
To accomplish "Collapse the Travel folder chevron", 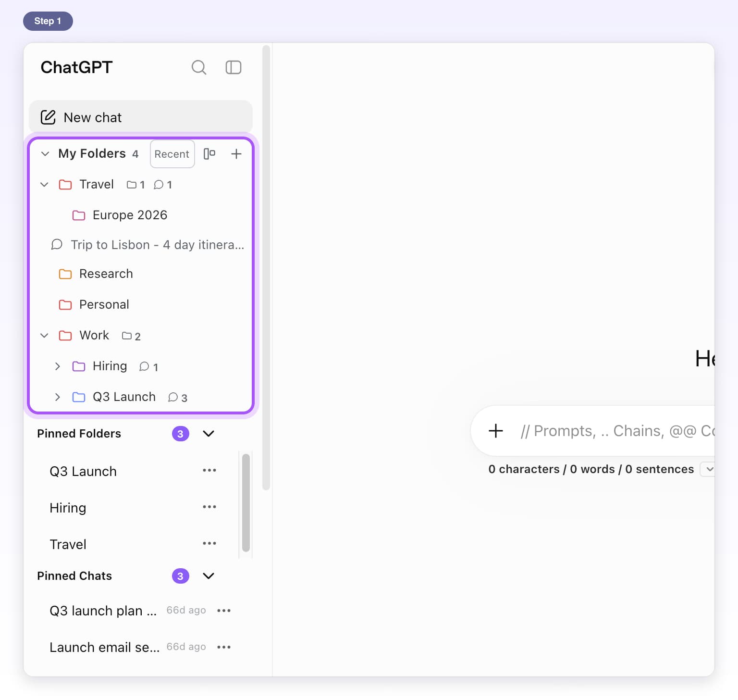I will pyautogui.click(x=44, y=185).
